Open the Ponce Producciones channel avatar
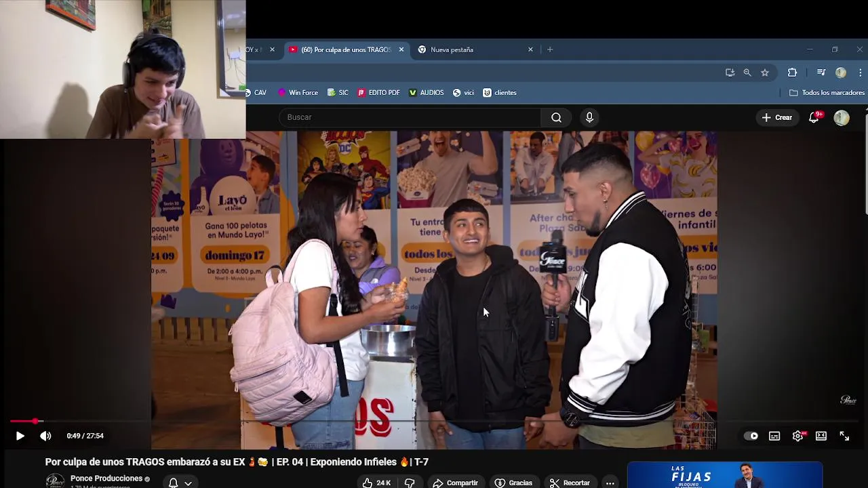Image resolution: width=868 pixels, height=488 pixels. [x=55, y=481]
